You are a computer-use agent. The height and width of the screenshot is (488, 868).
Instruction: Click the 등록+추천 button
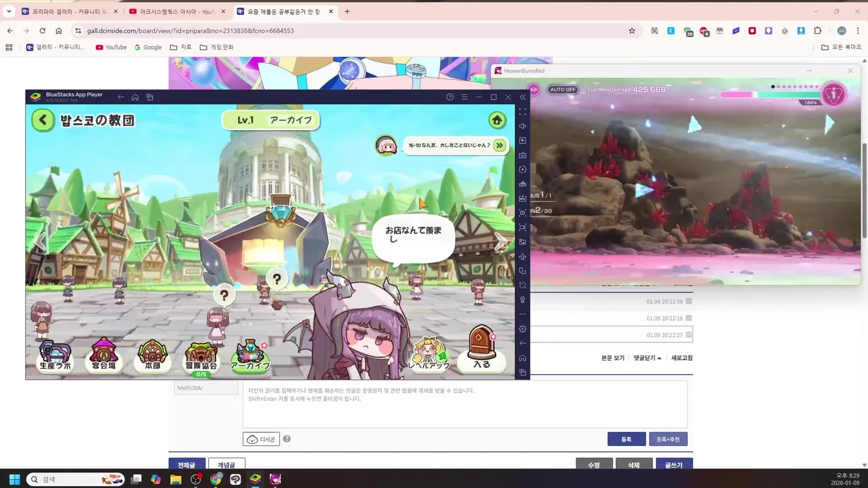(x=668, y=439)
